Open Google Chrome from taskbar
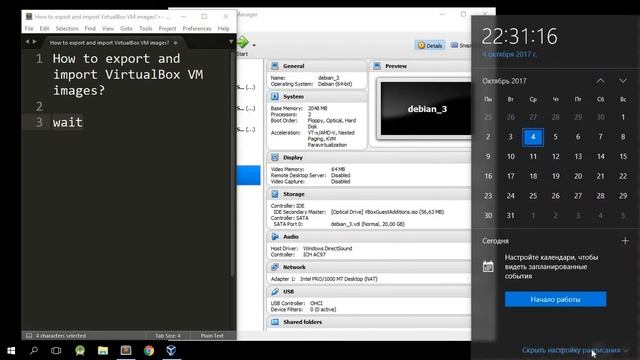The image size is (640, 360). [x=149, y=351]
